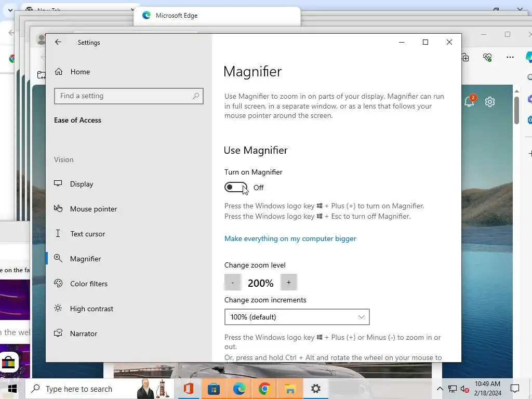The image size is (532, 399).
Task: Toggle the Turn on Magnifier switch
Action: point(236,187)
